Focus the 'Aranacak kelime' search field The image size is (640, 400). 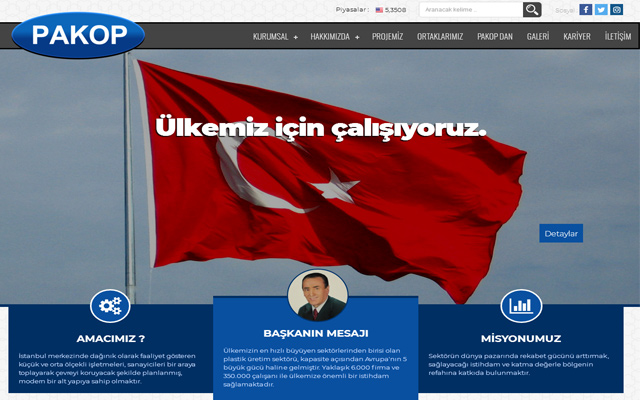(x=471, y=9)
